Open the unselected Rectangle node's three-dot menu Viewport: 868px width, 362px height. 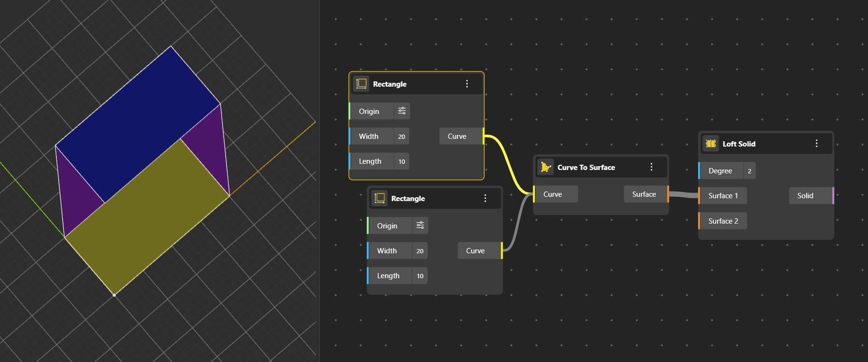485,198
